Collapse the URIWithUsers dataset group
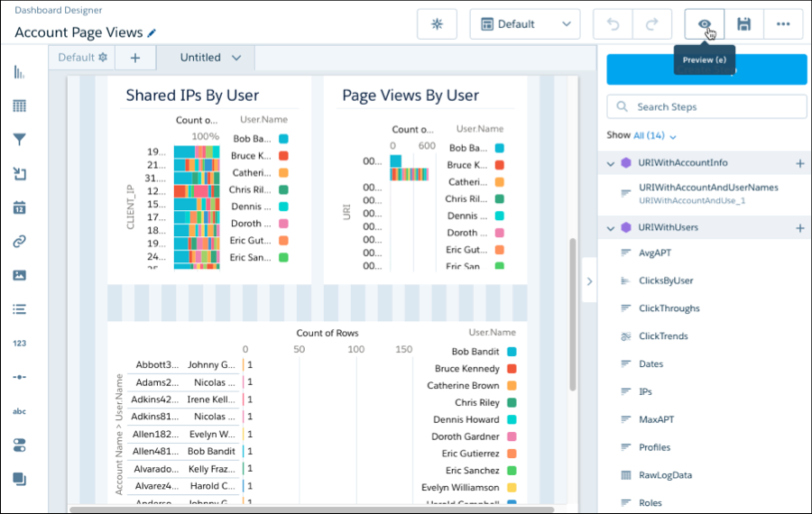This screenshot has height=514, width=812. [x=611, y=228]
